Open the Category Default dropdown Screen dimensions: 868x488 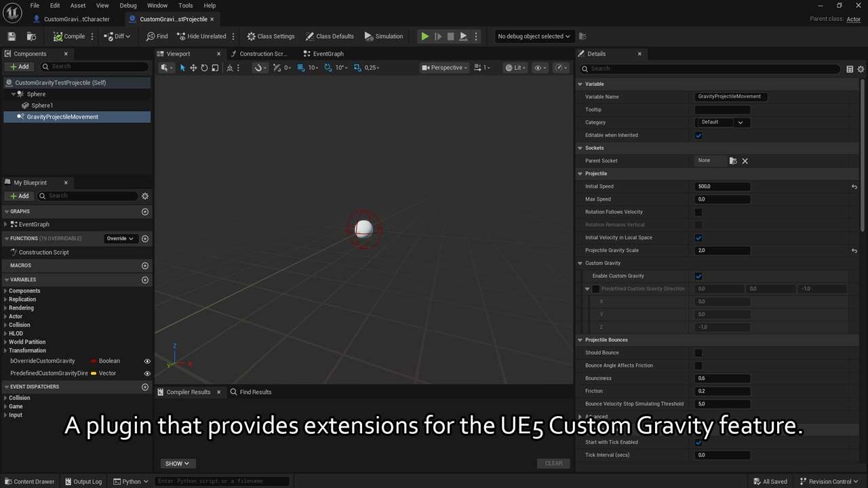[x=722, y=123]
